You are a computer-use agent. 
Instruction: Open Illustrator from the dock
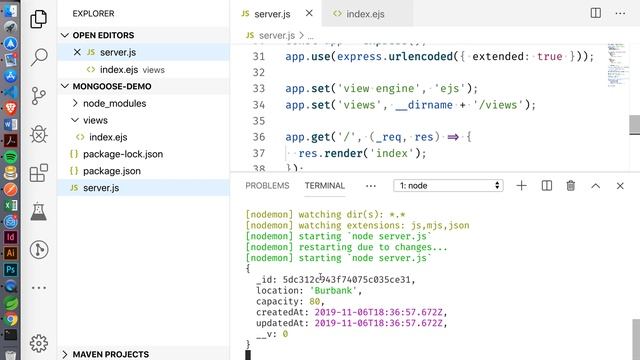point(11,253)
